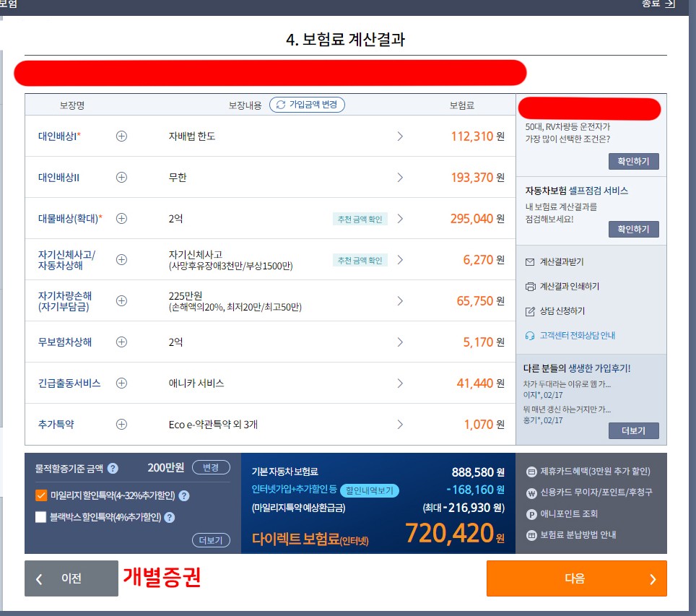Click pencil icon for 상담 신청하기
The height and width of the screenshot is (616, 696).
tap(530, 311)
